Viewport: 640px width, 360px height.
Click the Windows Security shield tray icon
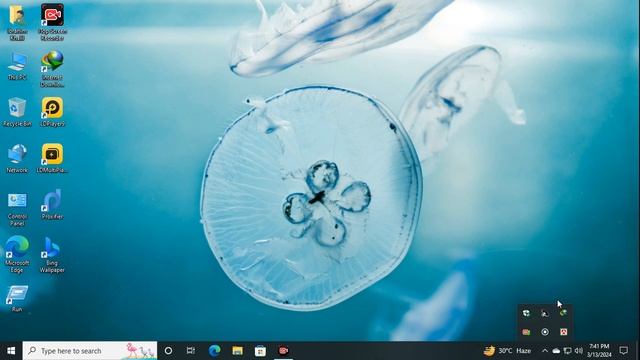click(526, 313)
